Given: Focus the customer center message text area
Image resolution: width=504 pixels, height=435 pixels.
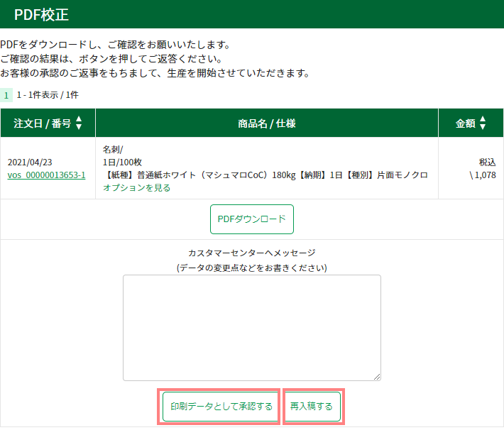Looking at the screenshot, I should click(x=251, y=327).
